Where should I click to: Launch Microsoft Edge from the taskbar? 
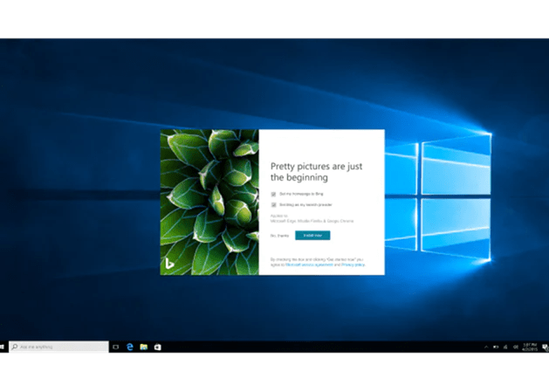pos(130,347)
